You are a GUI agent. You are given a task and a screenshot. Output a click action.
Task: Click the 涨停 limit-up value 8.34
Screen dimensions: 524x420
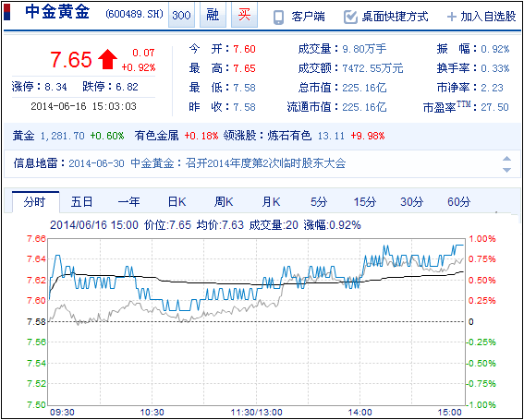[56, 88]
